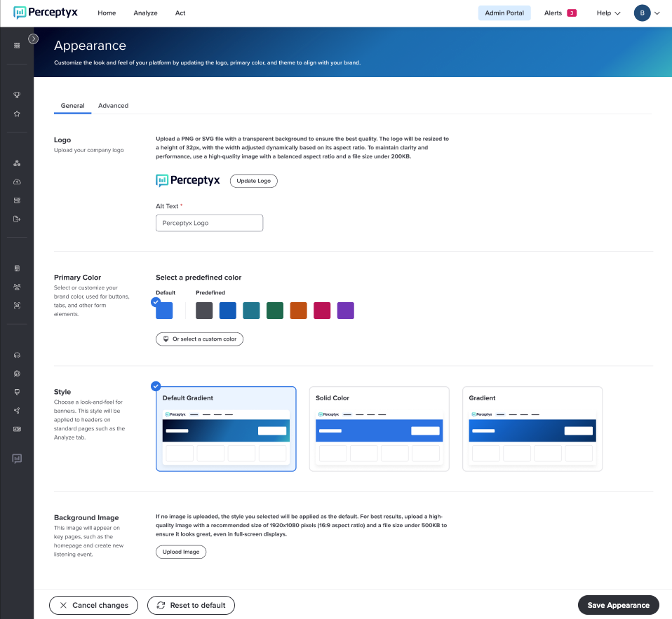Click the 'Select a predefined color' heading
Image resolution: width=672 pixels, height=619 pixels.
(199, 278)
